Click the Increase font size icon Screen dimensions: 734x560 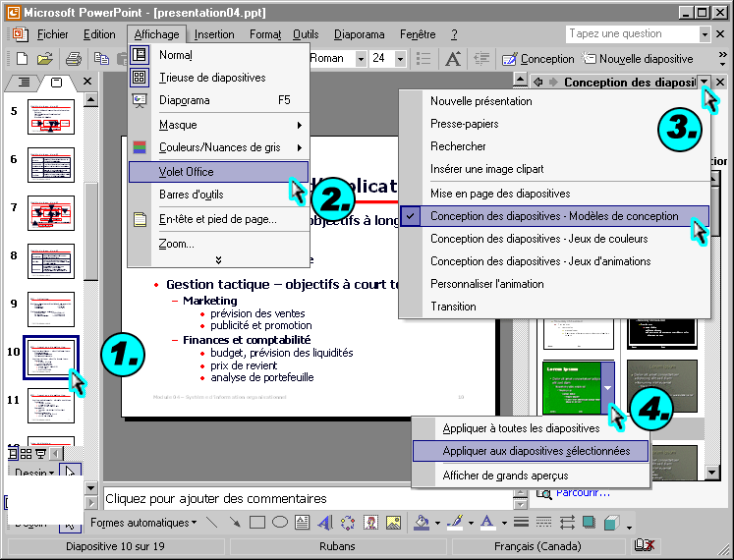(453, 59)
